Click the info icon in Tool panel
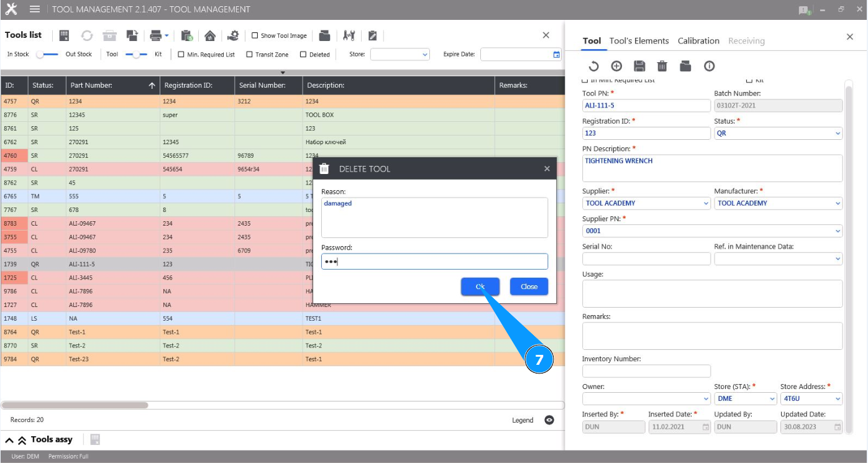 pyautogui.click(x=709, y=66)
